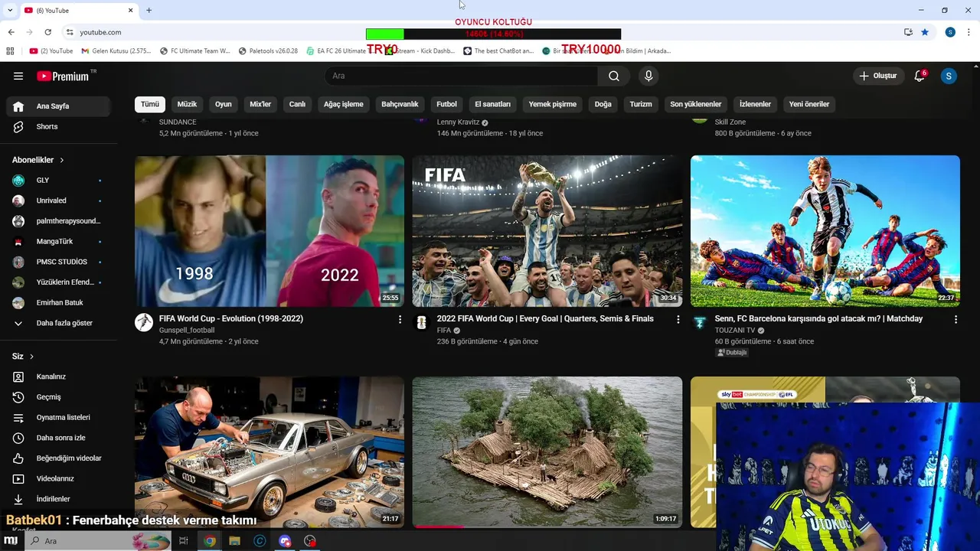980x551 pixels.
Task: Open Paletools bookmark
Action: pyautogui.click(x=268, y=51)
